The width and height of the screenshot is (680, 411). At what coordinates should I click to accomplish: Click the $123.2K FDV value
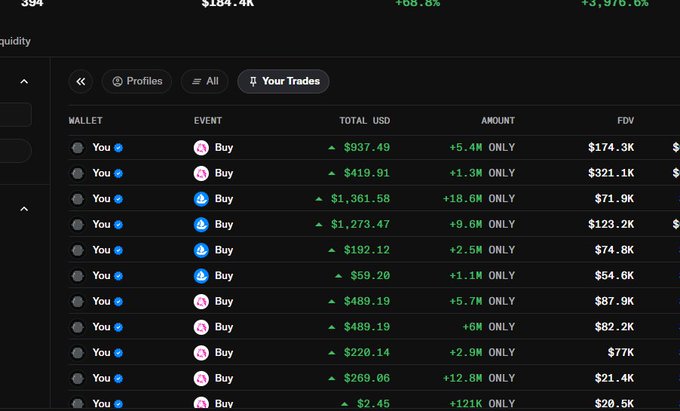pos(611,225)
